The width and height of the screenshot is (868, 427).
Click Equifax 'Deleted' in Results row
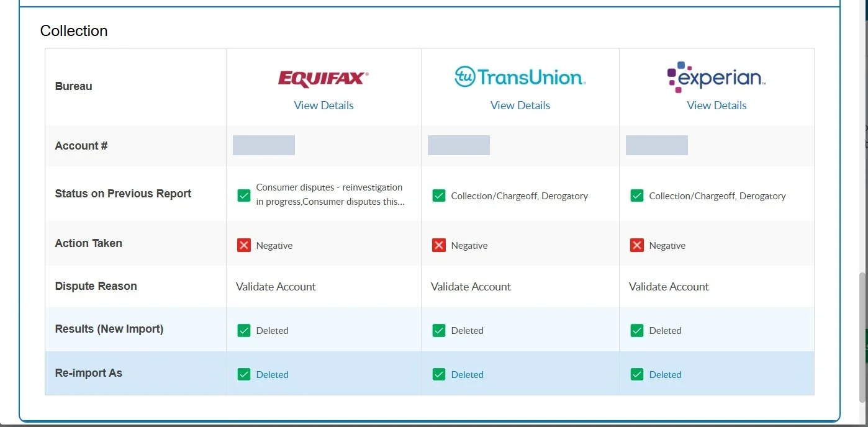coord(273,331)
